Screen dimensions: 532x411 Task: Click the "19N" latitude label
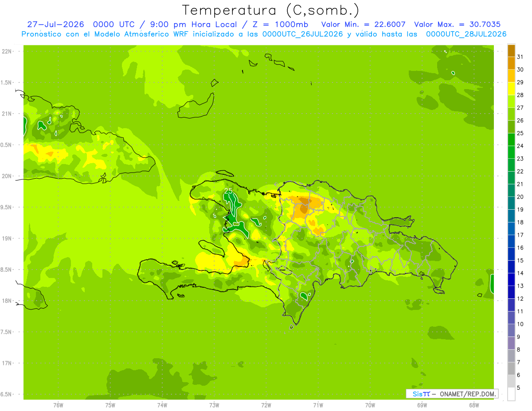pyautogui.click(x=6, y=238)
